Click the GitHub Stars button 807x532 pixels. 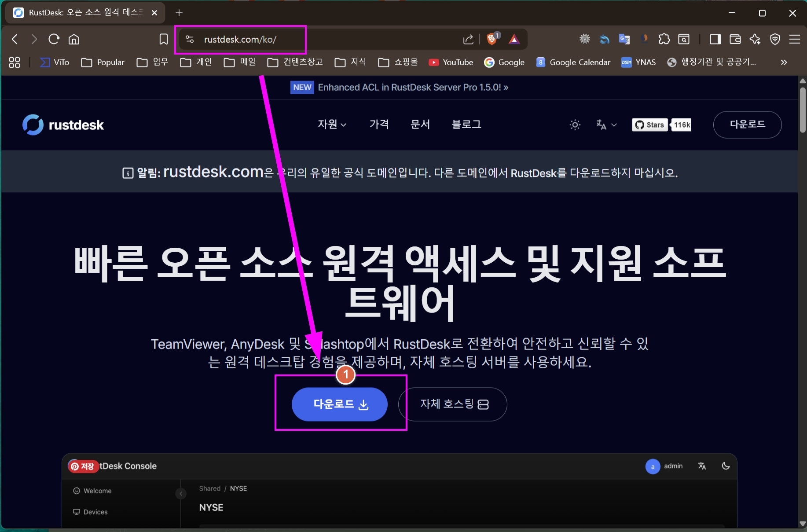[x=649, y=125]
